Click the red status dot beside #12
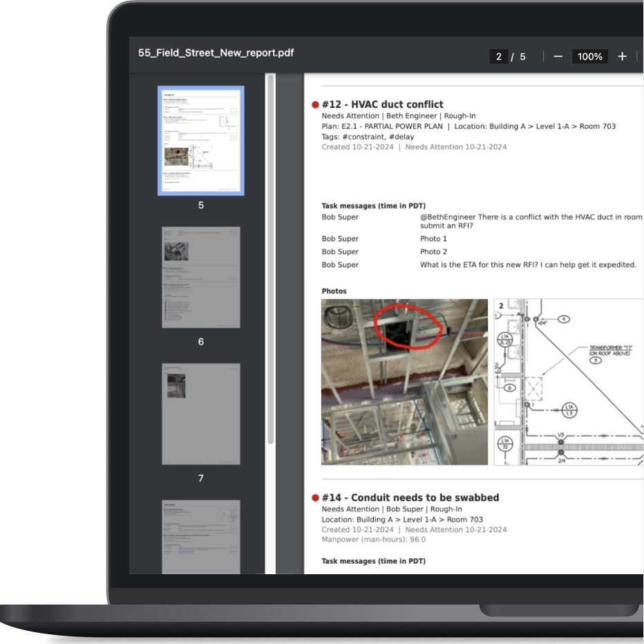 pyautogui.click(x=316, y=105)
